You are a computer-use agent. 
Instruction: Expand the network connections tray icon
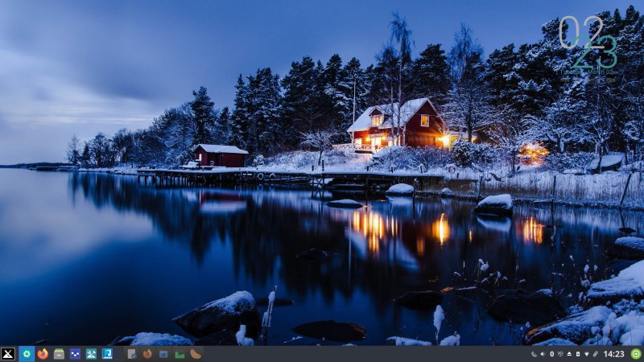[587, 354]
